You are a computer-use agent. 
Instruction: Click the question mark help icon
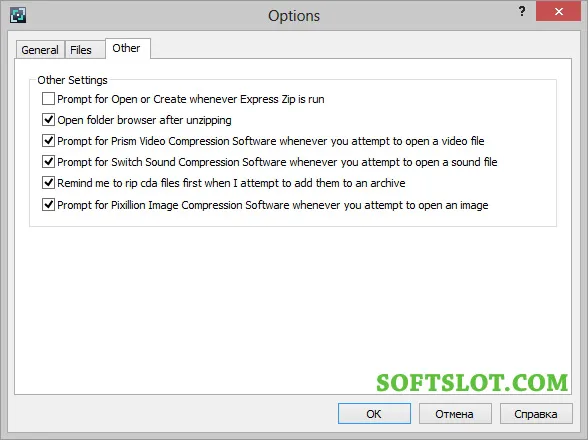tap(522, 11)
